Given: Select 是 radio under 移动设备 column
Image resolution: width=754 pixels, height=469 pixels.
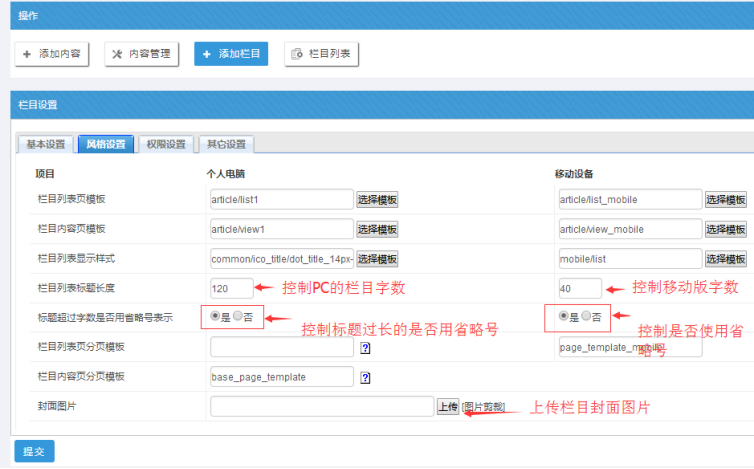Looking at the screenshot, I should point(564,317).
